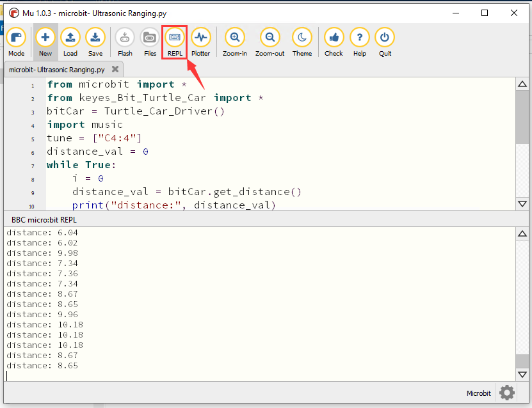Zoom-in the editor text
Screen dimensions: 532x408
[x=235, y=42]
